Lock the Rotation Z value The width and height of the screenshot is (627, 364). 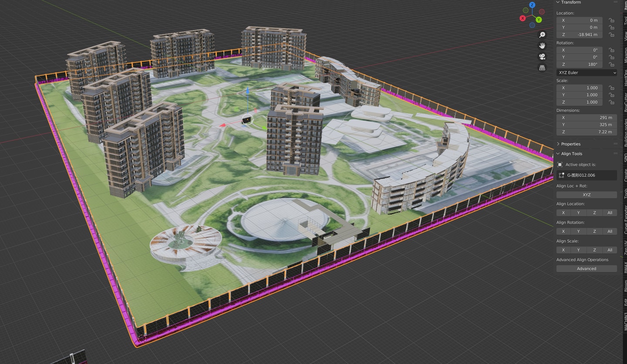point(611,64)
